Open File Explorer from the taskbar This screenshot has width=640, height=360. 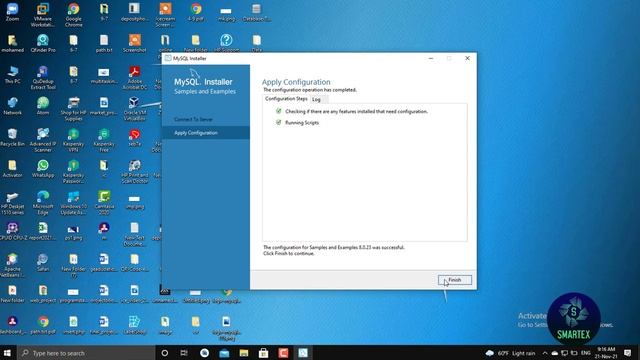pos(244,353)
